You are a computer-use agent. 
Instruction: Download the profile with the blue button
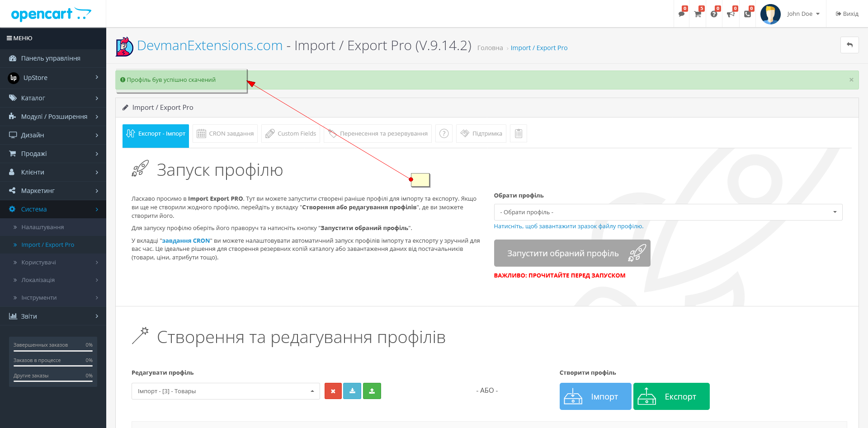352,391
